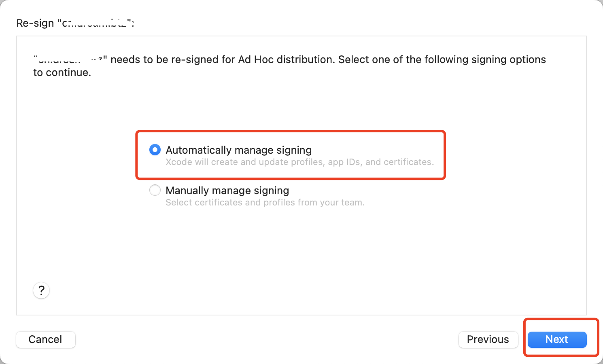Click the "Automatically manage signing" label text

239,150
